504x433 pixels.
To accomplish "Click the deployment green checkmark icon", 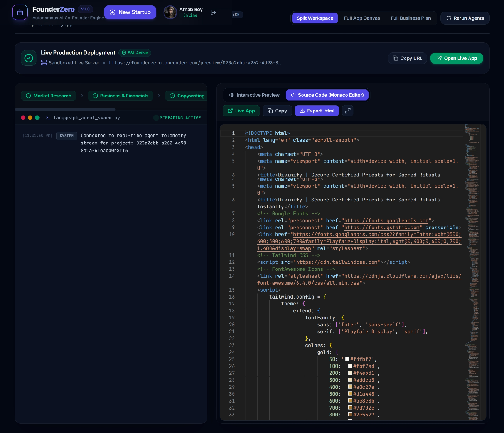I will click(x=29, y=58).
